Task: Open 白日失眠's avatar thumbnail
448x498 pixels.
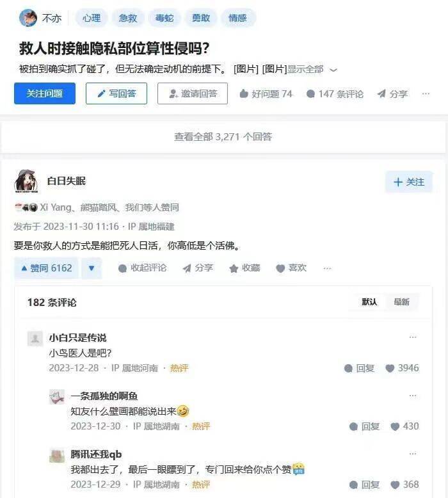Action: click(x=26, y=181)
